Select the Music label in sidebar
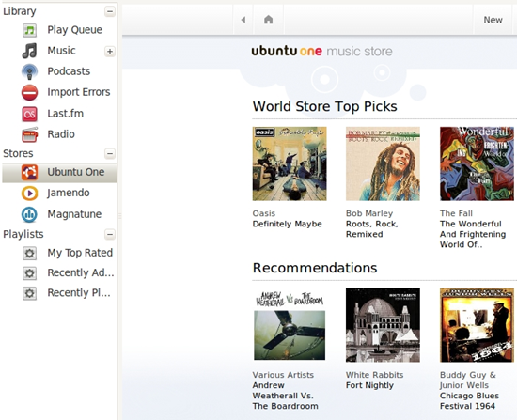Image resolution: width=517 pixels, height=420 pixels. tap(61, 51)
